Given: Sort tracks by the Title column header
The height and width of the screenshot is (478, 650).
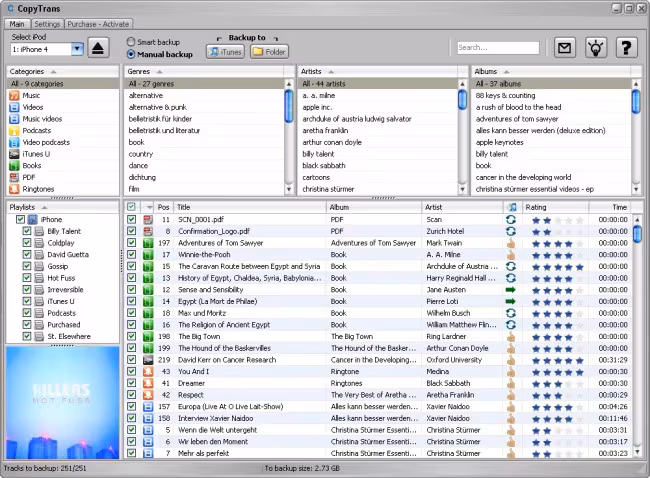Looking at the screenshot, I should (250, 207).
